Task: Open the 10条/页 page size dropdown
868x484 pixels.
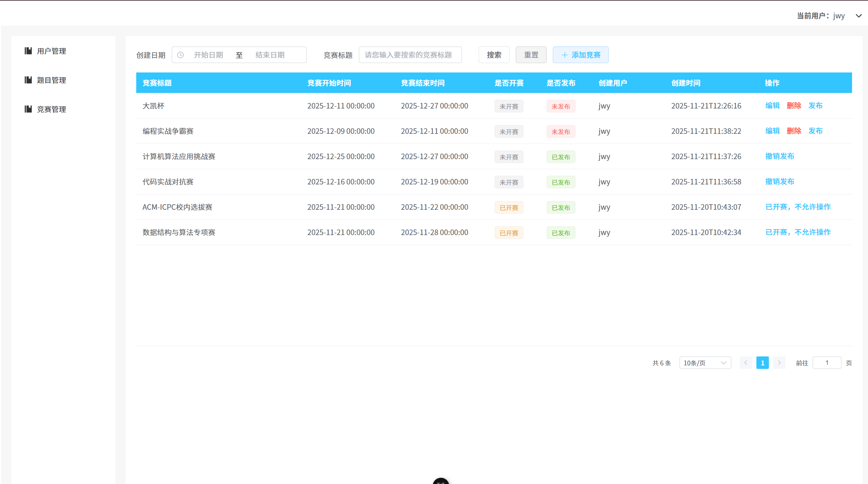Action: [x=705, y=363]
